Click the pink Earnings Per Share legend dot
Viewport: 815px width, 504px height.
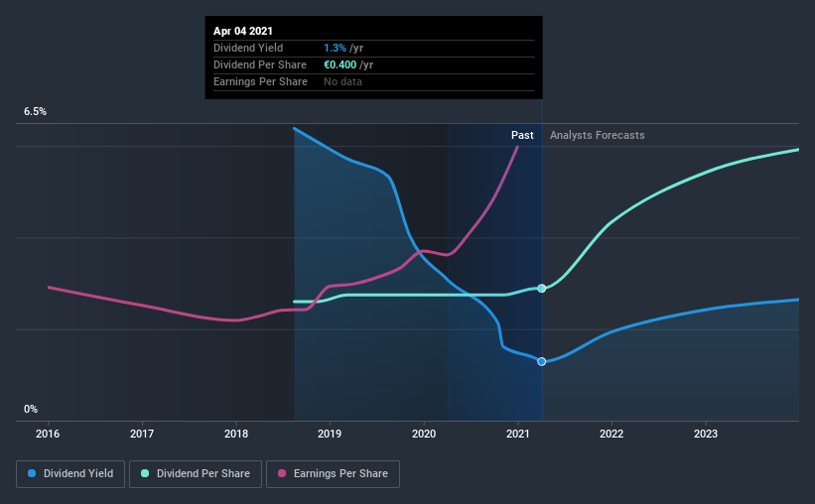pos(282,473)
